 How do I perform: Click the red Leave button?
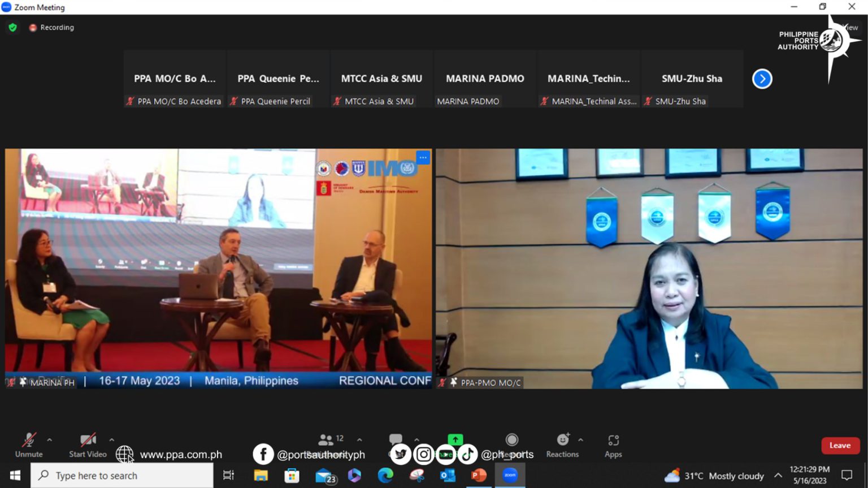(840, 445)
